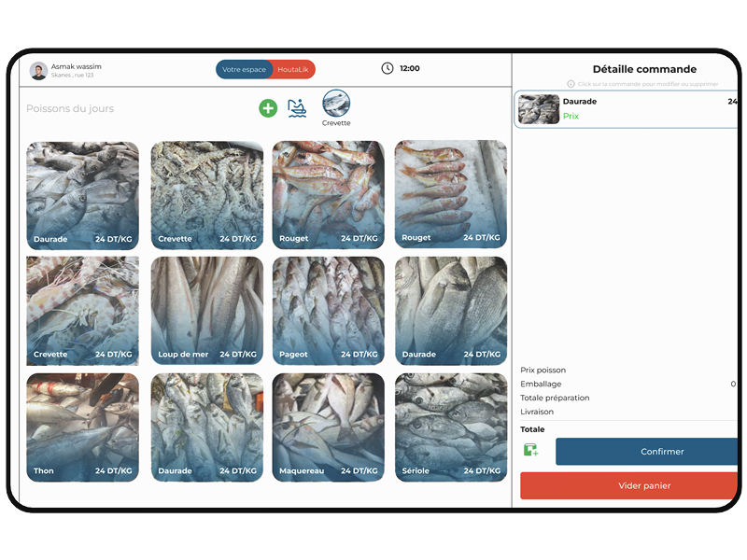
Task: Click the blue fisherman boat icon
Action: pyautogui.click(x=297, y=108)
